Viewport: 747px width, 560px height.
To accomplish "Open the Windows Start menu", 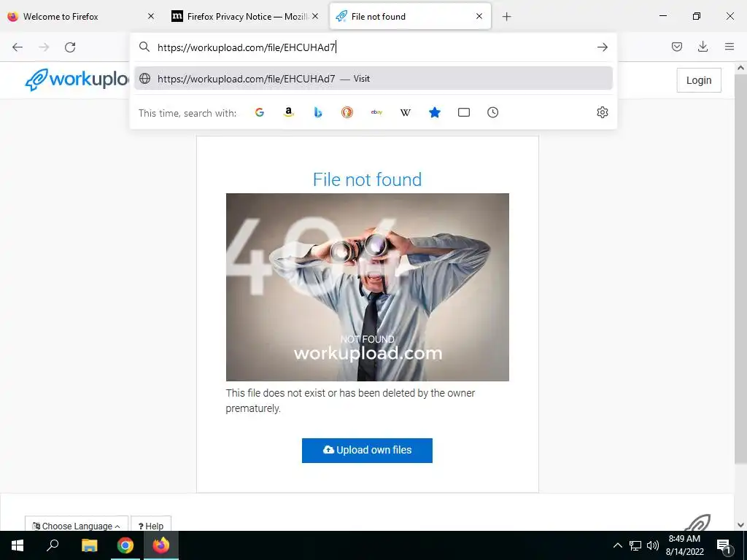I will (x=18, y=545).
